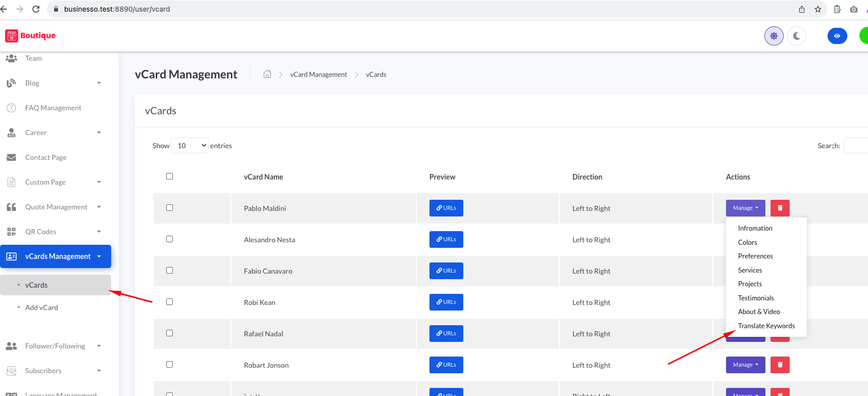Choose Preferences from Manage menu
The width and height of the screenshot is (868, 396).
point(755,256)
